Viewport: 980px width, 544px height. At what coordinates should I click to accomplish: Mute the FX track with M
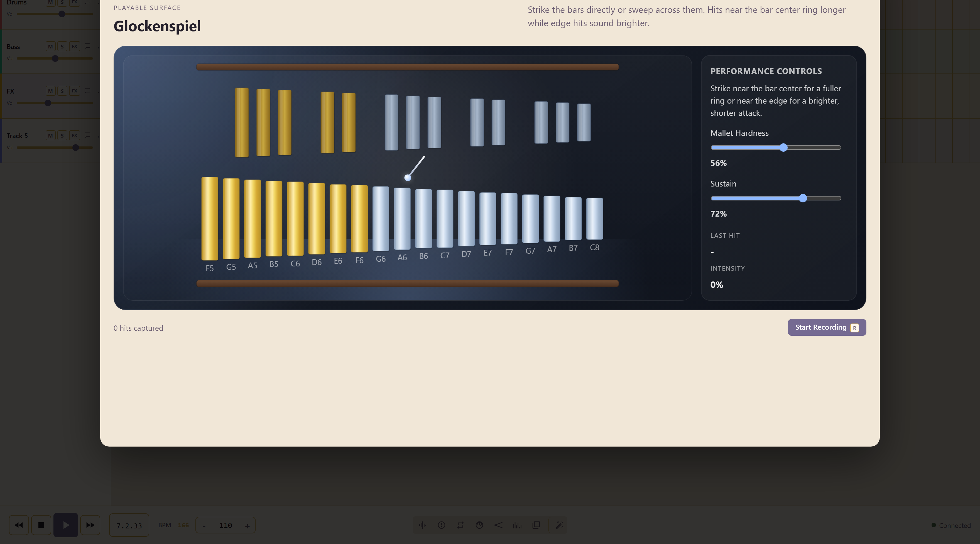(x=50, y=91)
